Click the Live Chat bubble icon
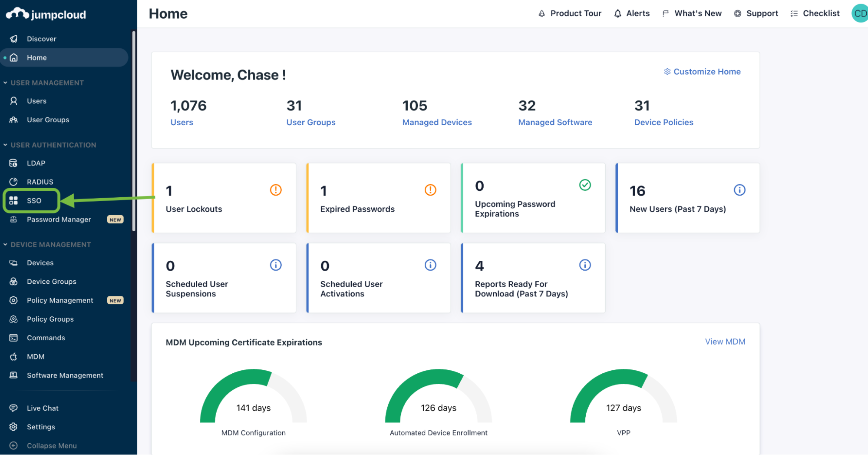The width and height of the screenshot is (868, 455). pos(14,408)
